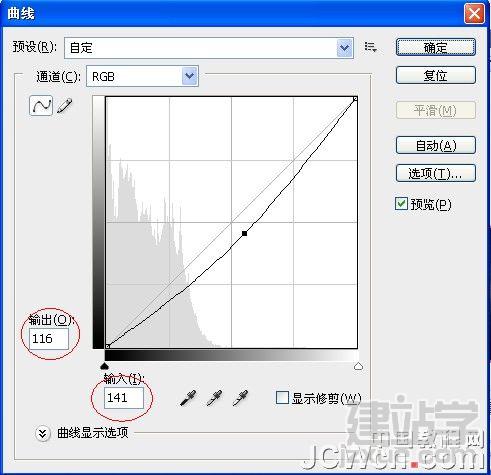The image size is (491, 475).
Task: Open the preset options menu icon
Action: click(x=370, y=47)
